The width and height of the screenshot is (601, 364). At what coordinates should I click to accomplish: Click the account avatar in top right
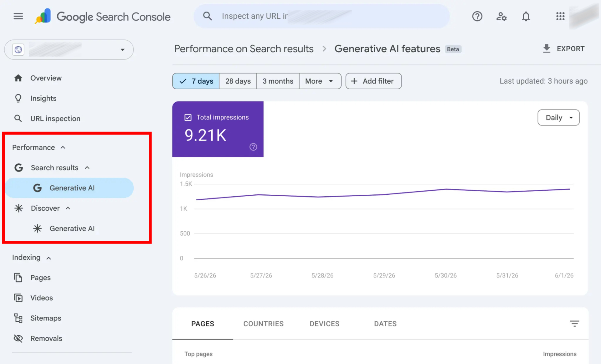click(584, 16)
